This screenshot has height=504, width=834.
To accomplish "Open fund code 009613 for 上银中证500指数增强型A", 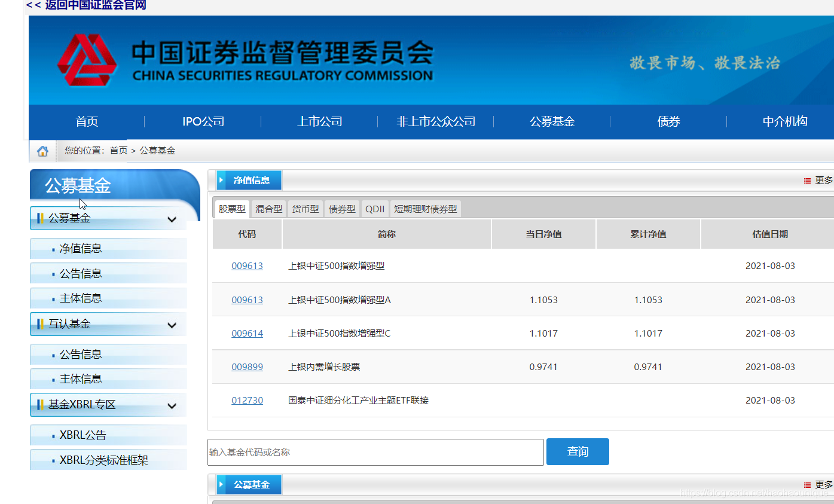I will tap(247, 300).
